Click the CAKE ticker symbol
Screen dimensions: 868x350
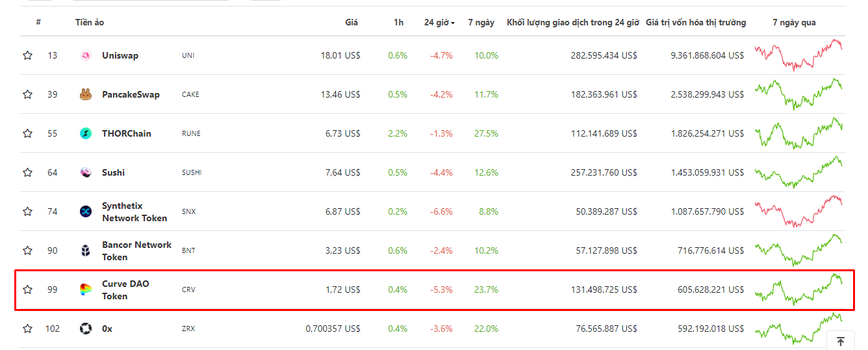click(190, 94)
